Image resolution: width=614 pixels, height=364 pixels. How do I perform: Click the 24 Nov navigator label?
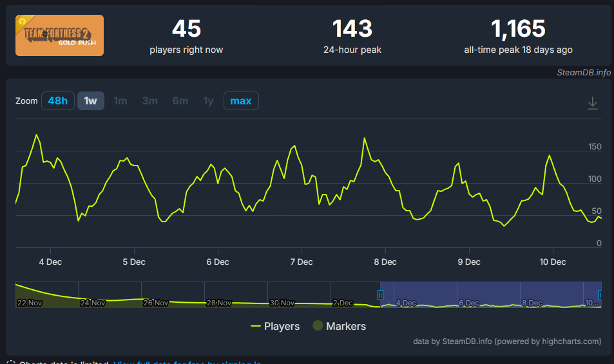(x=93, y=303)
